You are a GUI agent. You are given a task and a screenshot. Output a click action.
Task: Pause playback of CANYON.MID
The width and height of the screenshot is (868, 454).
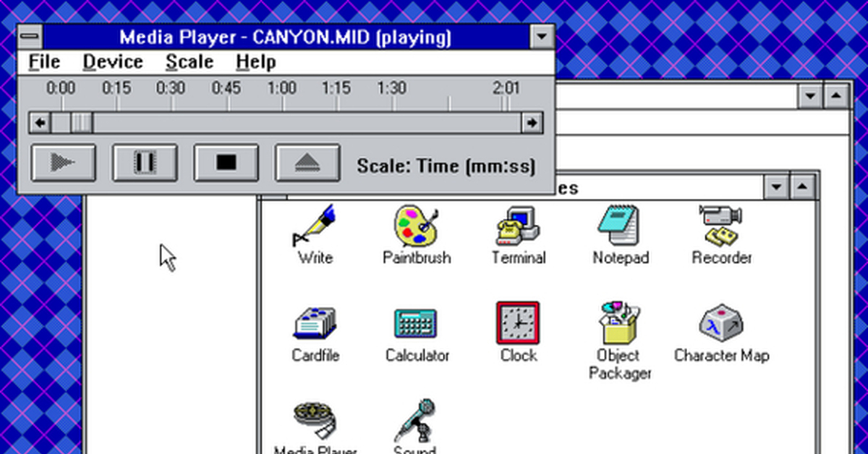[x=145, y=163]
